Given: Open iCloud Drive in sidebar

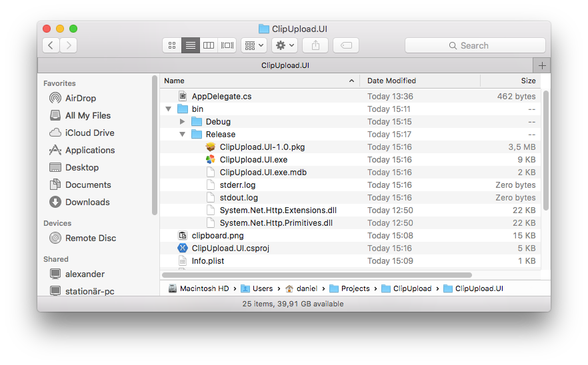Looking at the screenshot, I should coord(82,133).
